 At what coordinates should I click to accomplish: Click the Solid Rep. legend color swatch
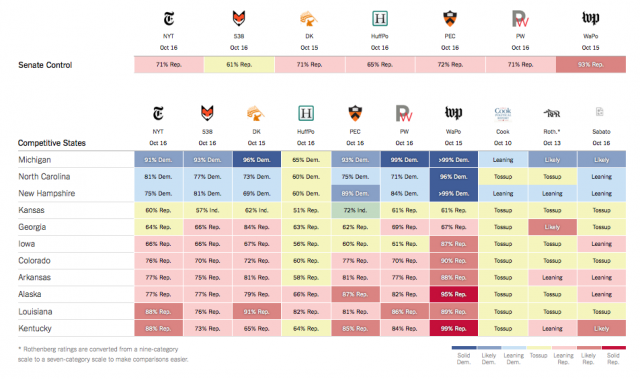pyautogui.click(x=613, y=348)
